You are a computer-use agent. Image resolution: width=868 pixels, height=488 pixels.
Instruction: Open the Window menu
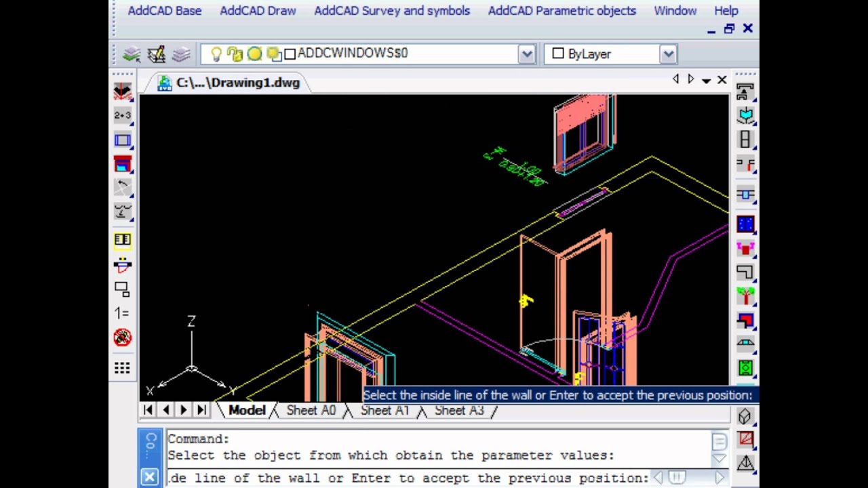click(675, 11)
